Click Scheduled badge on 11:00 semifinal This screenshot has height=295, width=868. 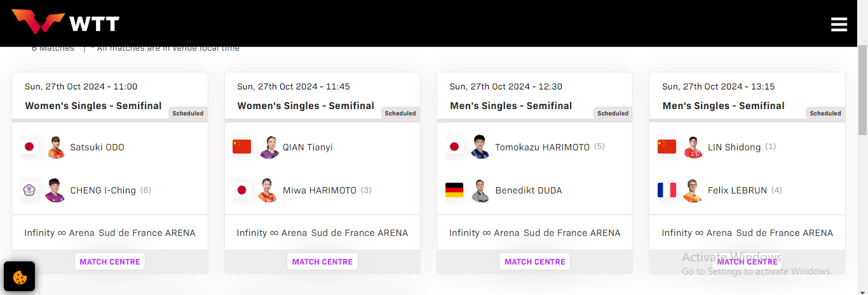click(x=188, y=114)
